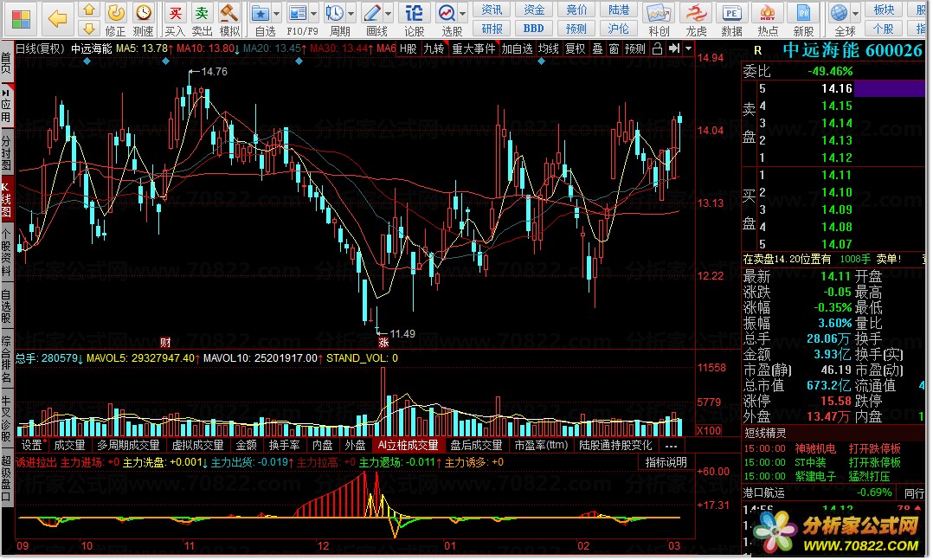Toggle the 复权 price adjustment
Image resolution: width=933 pixels, height=560 pixels.
[x=575, y=48]
